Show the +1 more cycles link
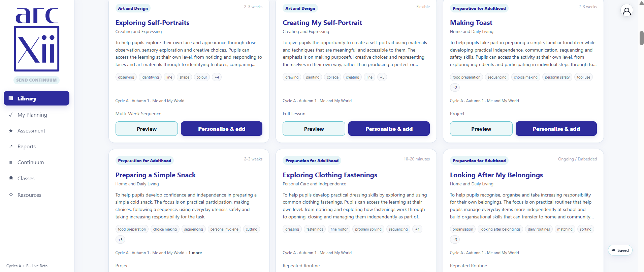Image resolution: width=644 pixels, height=272 pixels. tap(194, 253)
